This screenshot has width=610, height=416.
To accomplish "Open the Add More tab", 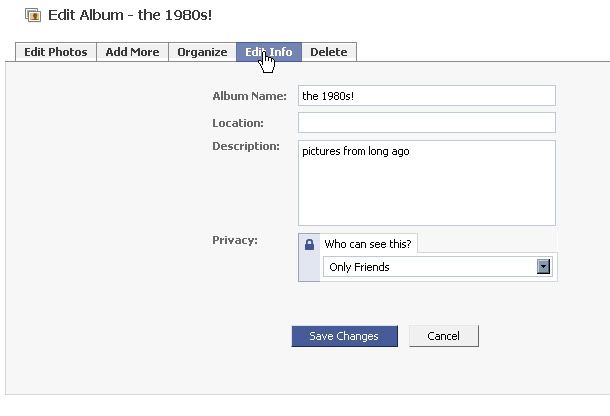I will coord(132,52).
